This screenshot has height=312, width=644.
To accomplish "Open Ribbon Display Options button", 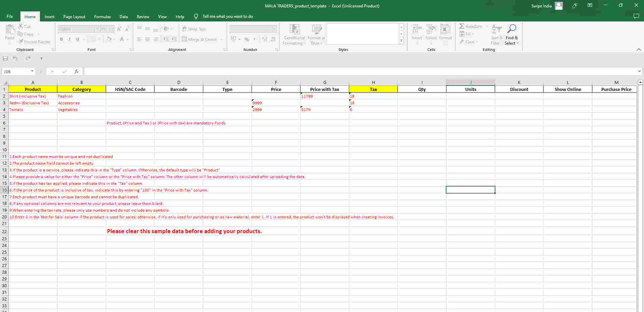I will (x=590, y=5).
